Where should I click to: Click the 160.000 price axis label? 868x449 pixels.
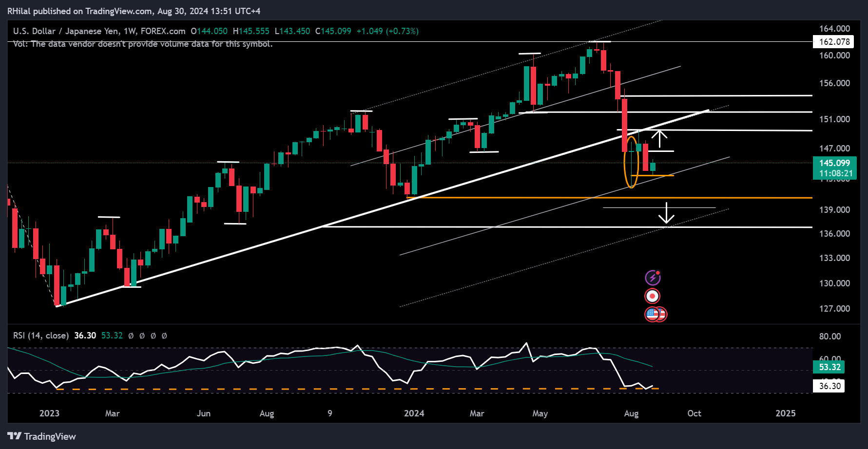[x=834, y=56]
